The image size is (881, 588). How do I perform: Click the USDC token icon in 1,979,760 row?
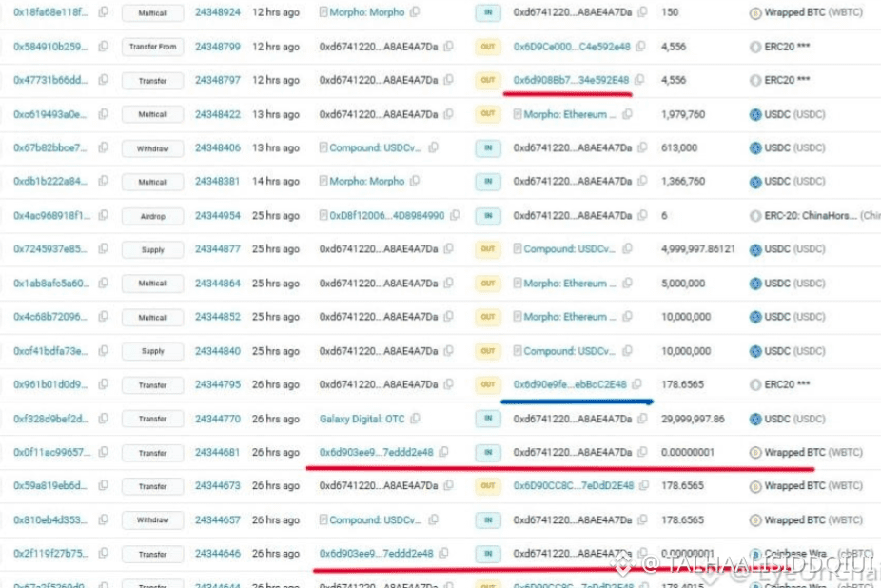pyautogui.click(x=755, y=114)
